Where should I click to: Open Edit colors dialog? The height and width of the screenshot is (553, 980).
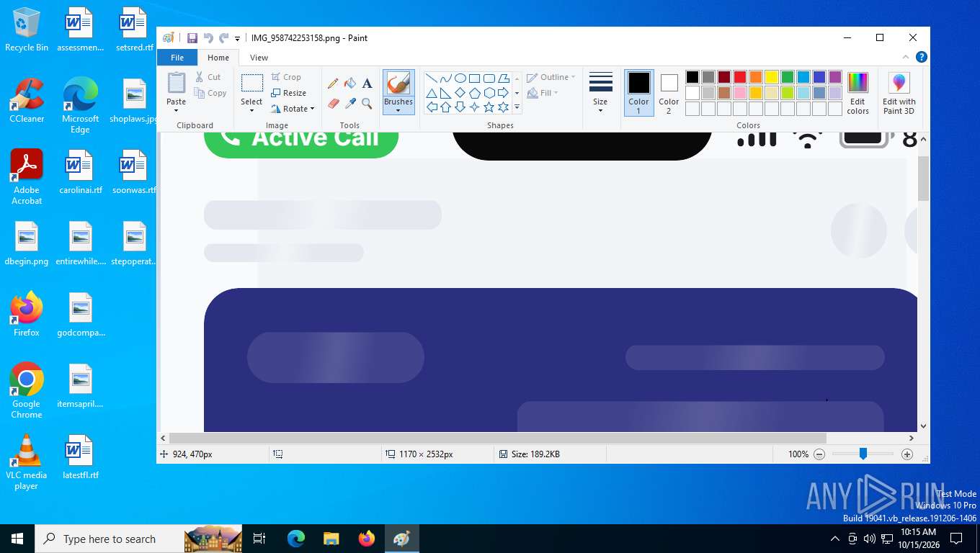[x=857, y=93]
